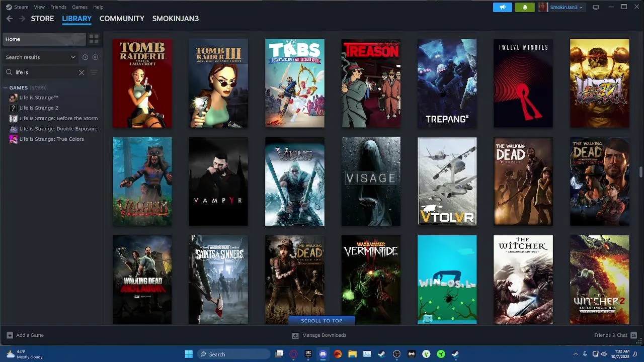Click the SCROLL TO TOP button
Image resolution: width=644 pixels, height=362 pixels.
pos(321,321)
